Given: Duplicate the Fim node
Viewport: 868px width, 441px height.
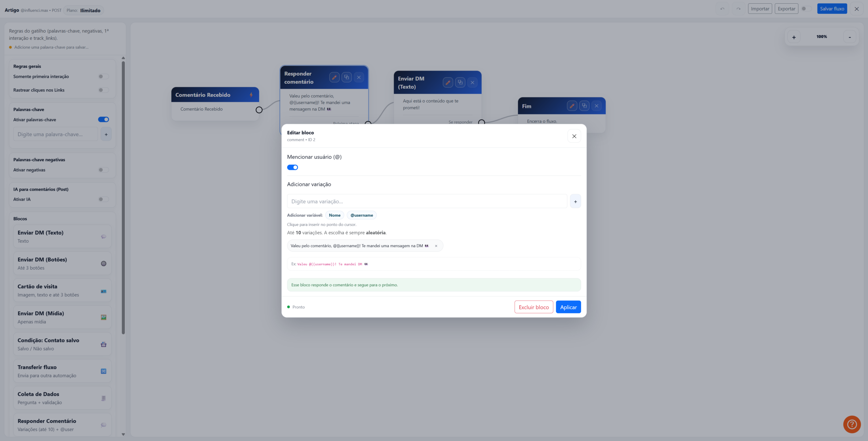Looking at the screenshot, I should (584, 106).
